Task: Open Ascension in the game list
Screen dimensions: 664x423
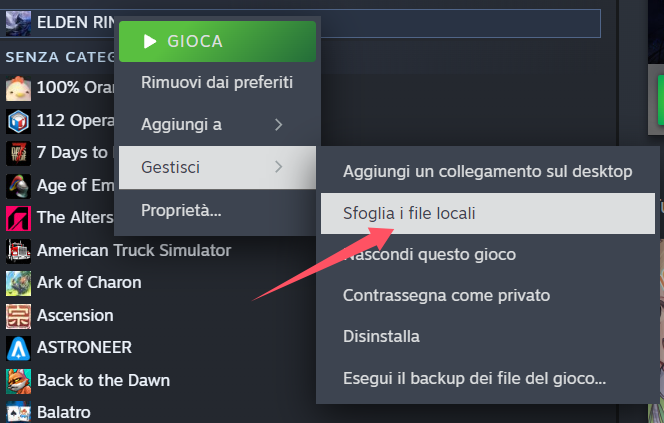Action: tap(75, 315)
